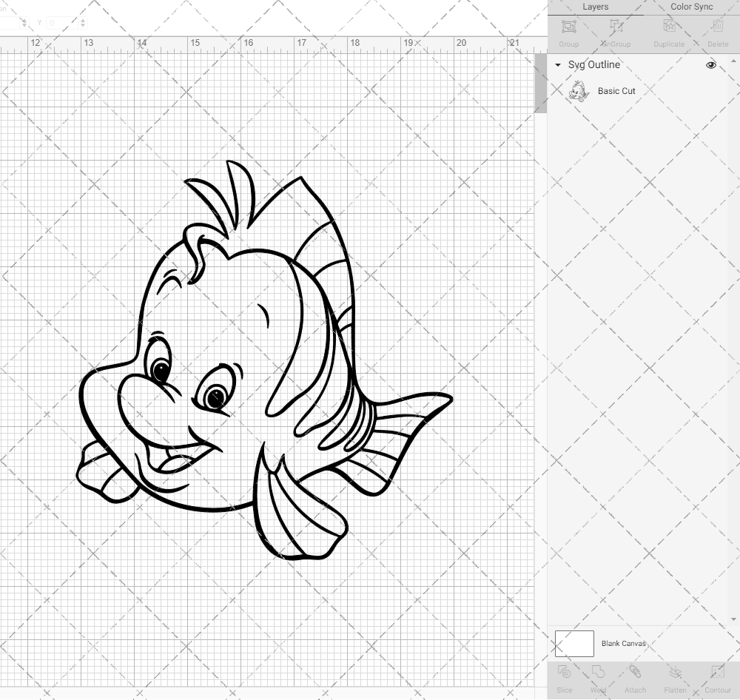Viewport: 740px width, 700px height.
Task: Select the Basic Cut layer
Action: click(616, 91)
